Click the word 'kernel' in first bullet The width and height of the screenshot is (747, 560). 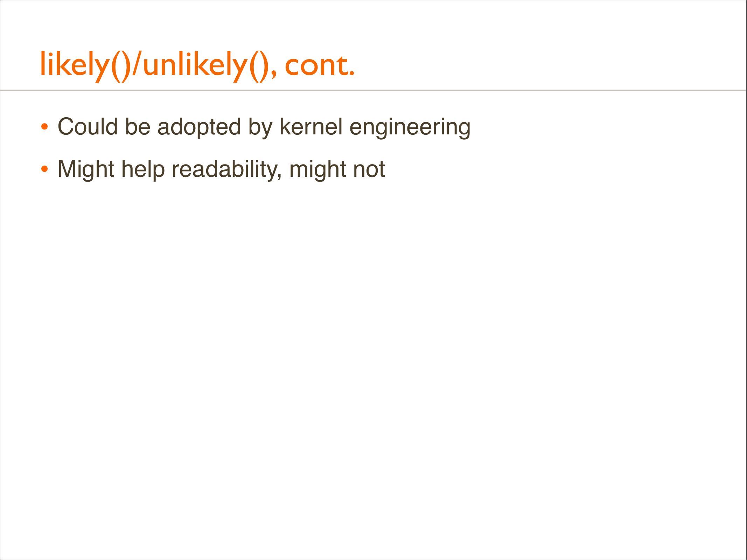point(310,126)
